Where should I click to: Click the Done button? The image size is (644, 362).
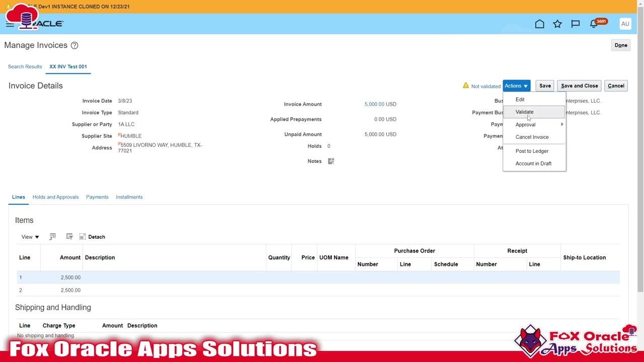(621, 45)
